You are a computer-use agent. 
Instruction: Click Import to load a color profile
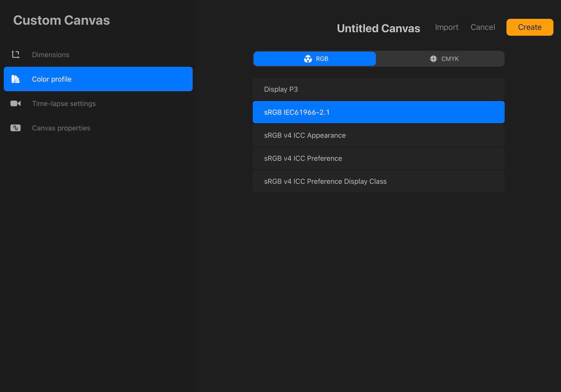[x=446, y=27]
